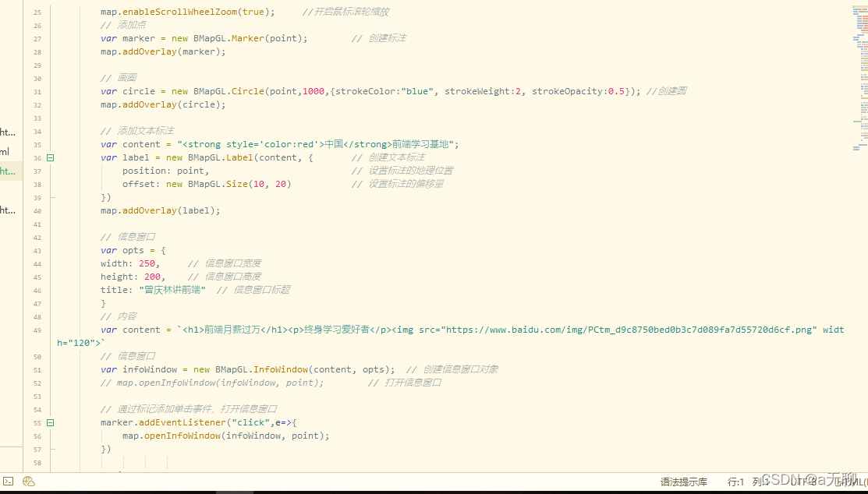
Task: Click line number 49 in the gutter
Action: (37, 329)
